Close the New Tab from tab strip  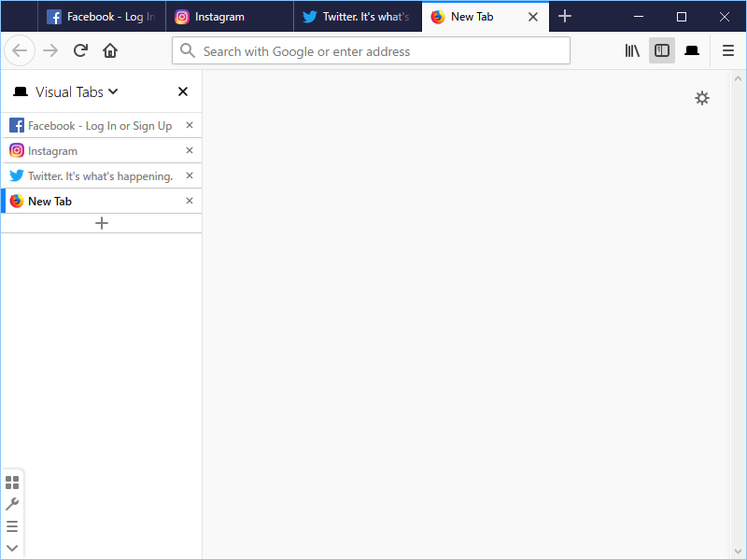pyautogui.click(x=533, y=17)
